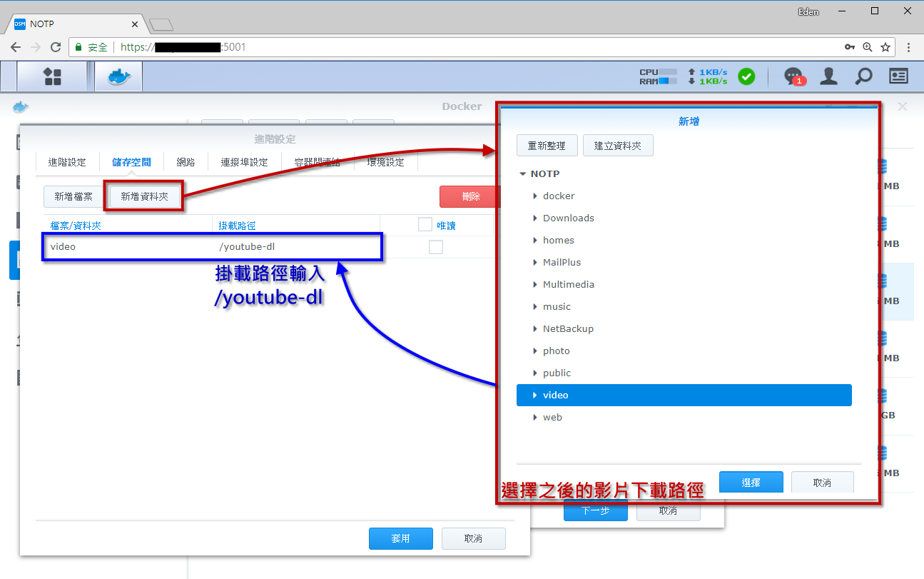Click the browser back arrow
The height and width of the screenshot is (579, 924).
16,47
